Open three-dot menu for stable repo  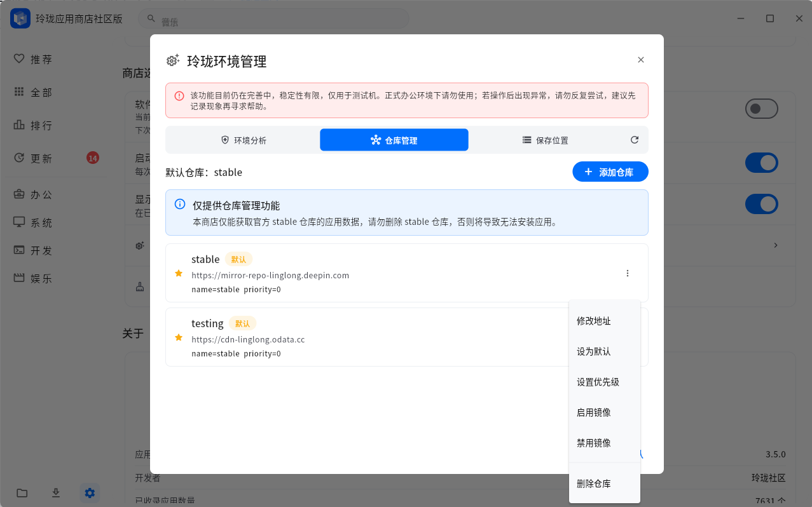click(x=628, y=273)
